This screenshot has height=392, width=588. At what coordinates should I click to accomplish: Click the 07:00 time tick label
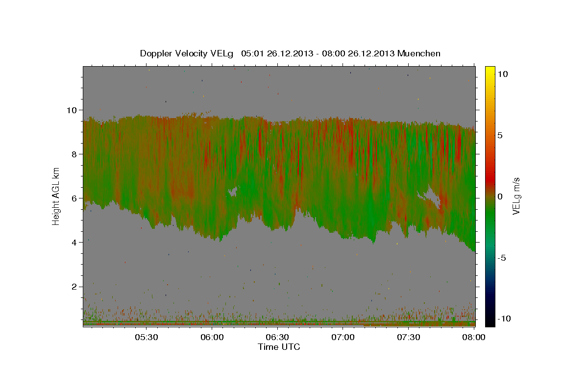343,338
